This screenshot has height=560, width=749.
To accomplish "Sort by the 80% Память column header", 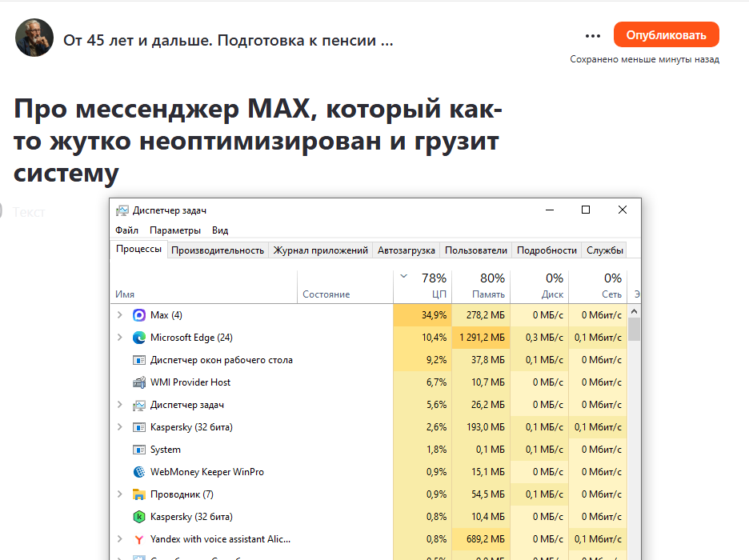I will click(x=481, y=287).
